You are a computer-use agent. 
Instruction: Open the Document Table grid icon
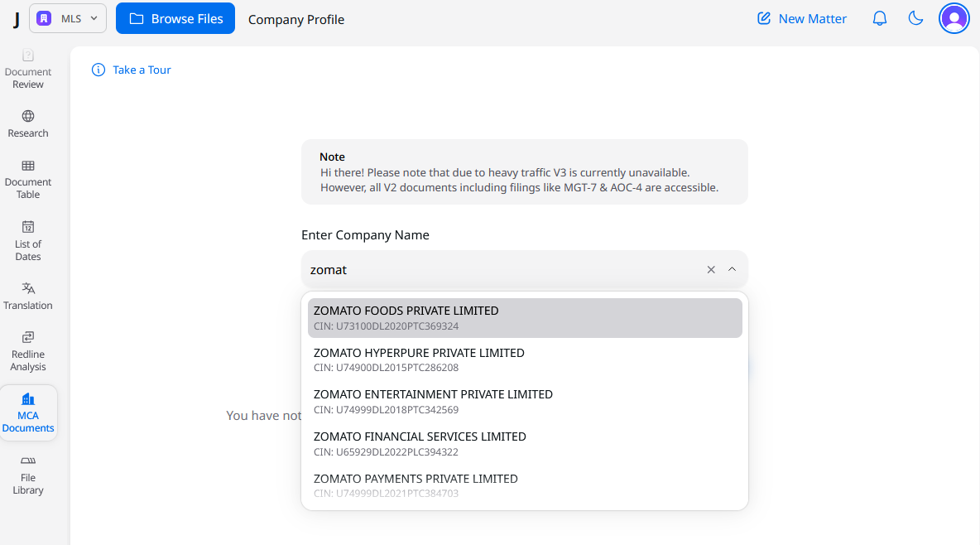(x=28, y=166)
